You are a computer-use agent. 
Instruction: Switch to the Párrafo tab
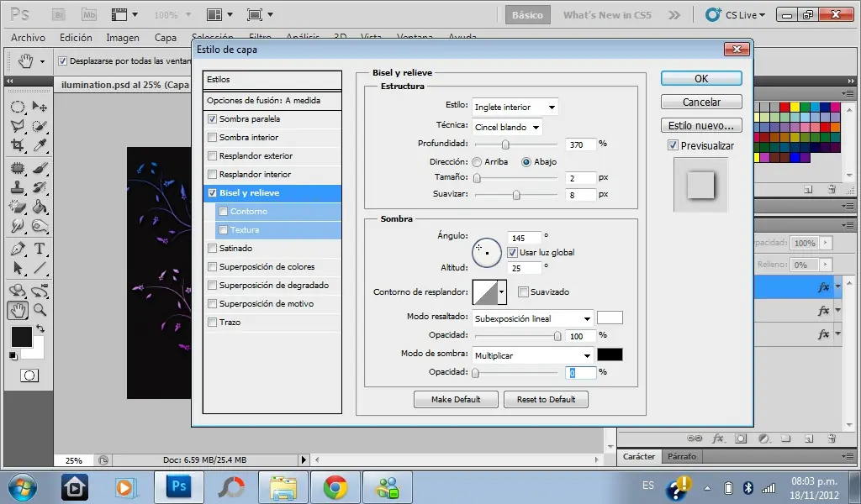click(682, 457)
